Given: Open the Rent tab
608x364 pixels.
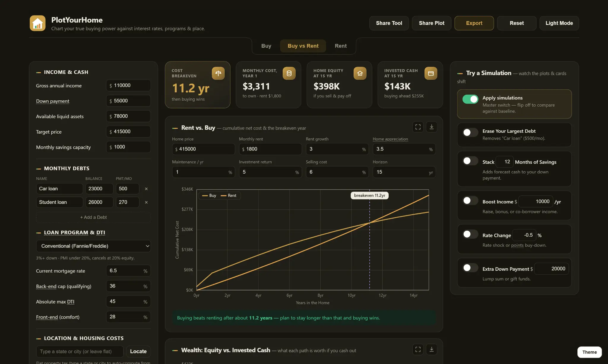Looking at the screenshot, I should (x=341, y=46).
